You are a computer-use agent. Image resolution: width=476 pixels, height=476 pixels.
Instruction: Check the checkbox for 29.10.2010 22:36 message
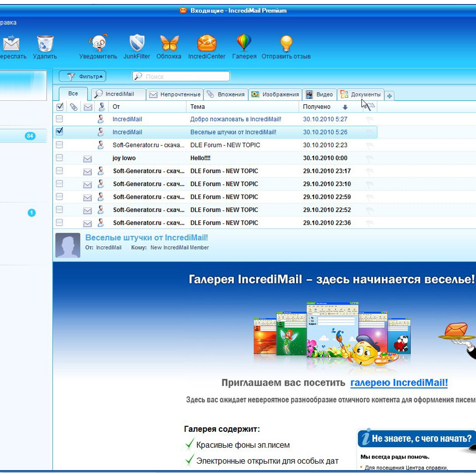pyautogui.click(x=59, y=222)
